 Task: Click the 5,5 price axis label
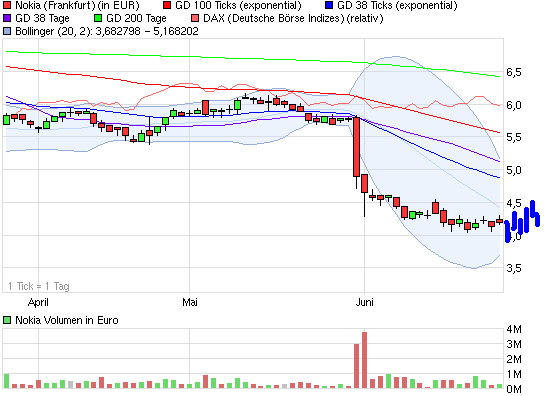point(514,137)
